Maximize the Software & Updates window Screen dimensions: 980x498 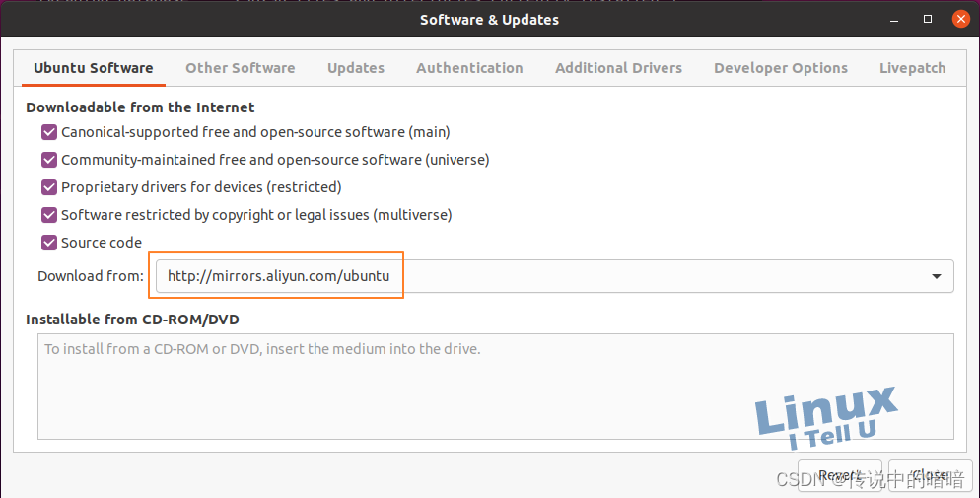[928, 20]
